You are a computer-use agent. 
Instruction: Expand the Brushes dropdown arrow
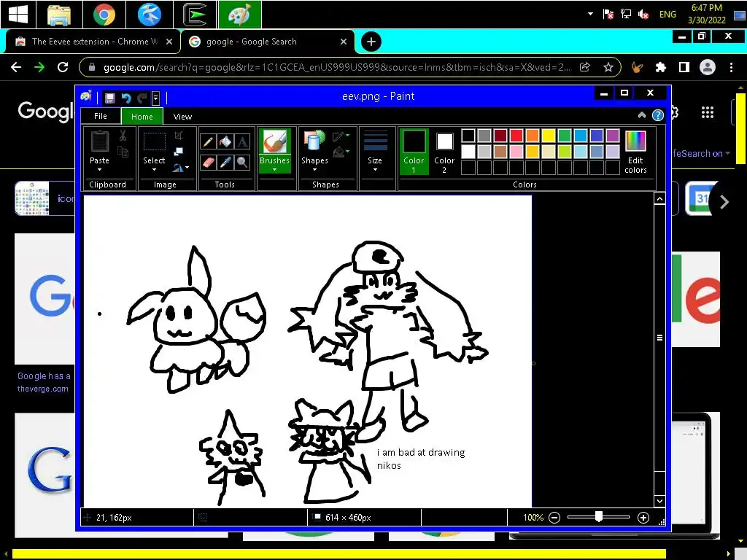pos(275,170)
